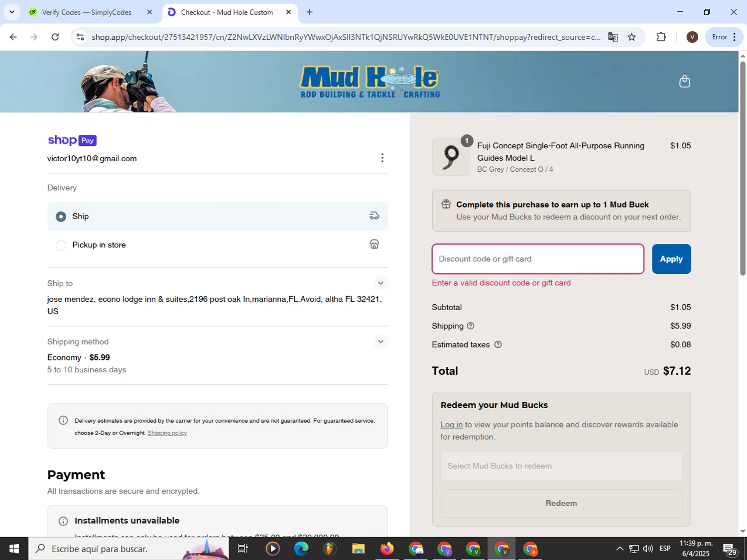Click the page vertical scrollbar
The height and width of the screenshot is (560, 747).
click(743, 169)
